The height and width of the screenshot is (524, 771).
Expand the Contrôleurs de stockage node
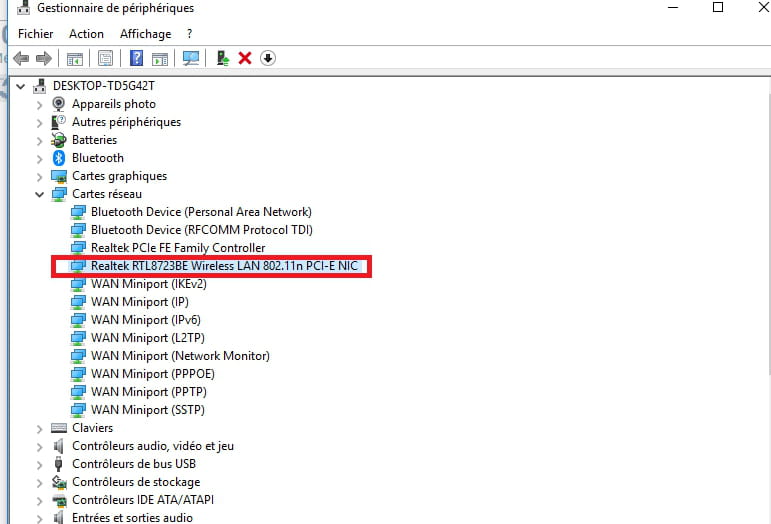(39, 483)
